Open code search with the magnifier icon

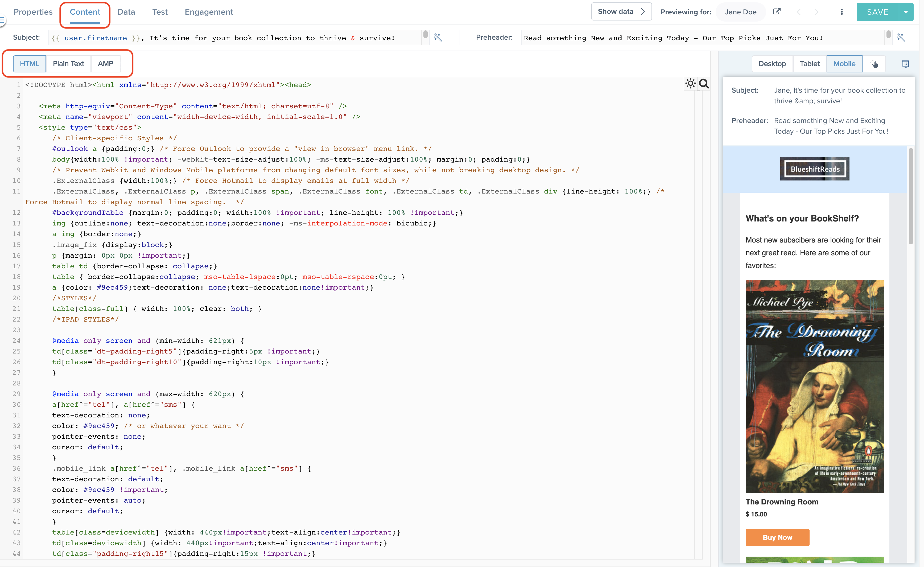[x=704, y=84]
